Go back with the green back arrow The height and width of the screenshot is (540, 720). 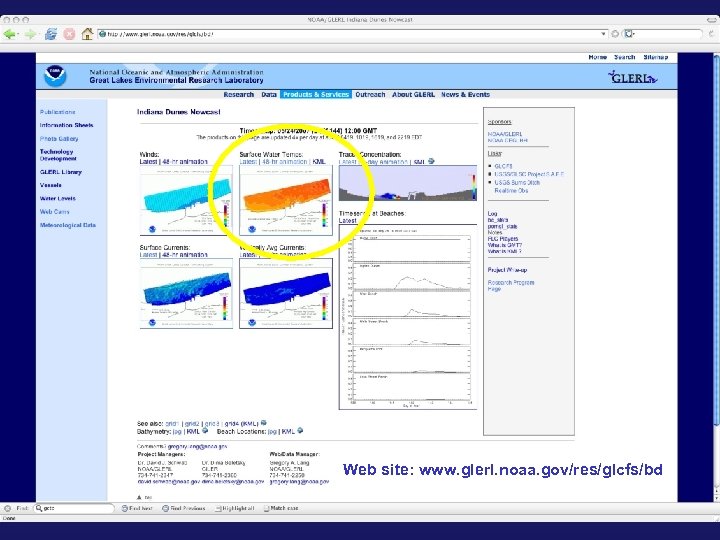tap(10, 34)
